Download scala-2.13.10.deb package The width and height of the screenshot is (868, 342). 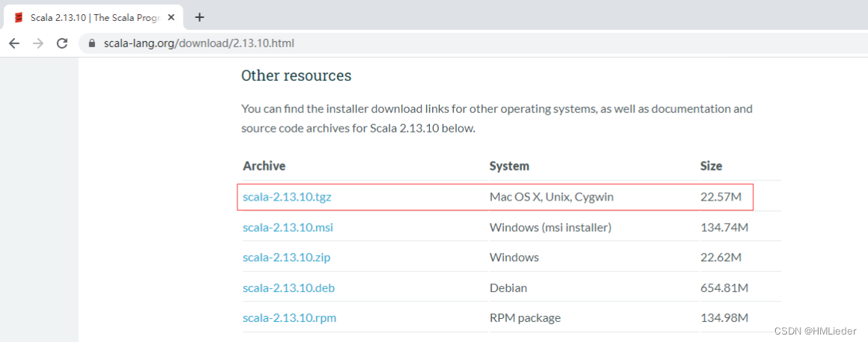(288, 288)
